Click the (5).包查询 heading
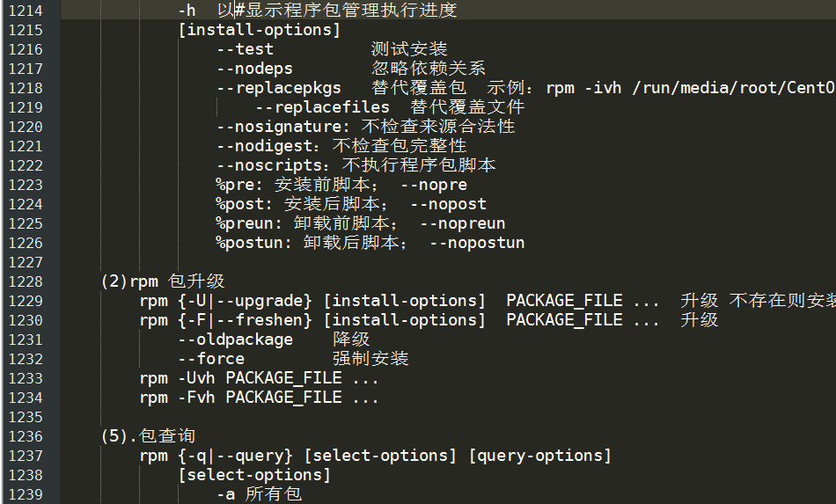This screenshot has height=504, width=836. 148,436
